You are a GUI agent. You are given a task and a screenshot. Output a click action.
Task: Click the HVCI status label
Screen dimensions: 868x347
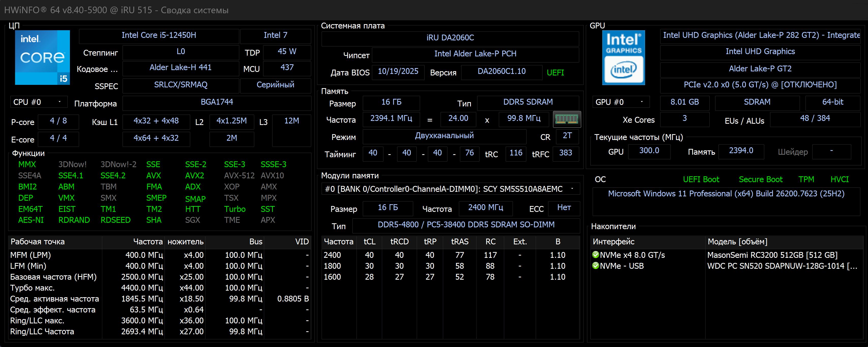point(839,179)
